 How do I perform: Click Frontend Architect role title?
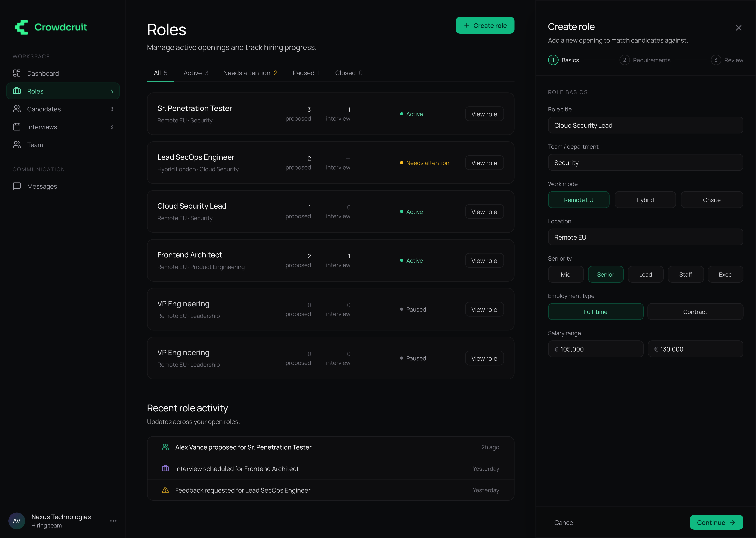pos(190,255)
